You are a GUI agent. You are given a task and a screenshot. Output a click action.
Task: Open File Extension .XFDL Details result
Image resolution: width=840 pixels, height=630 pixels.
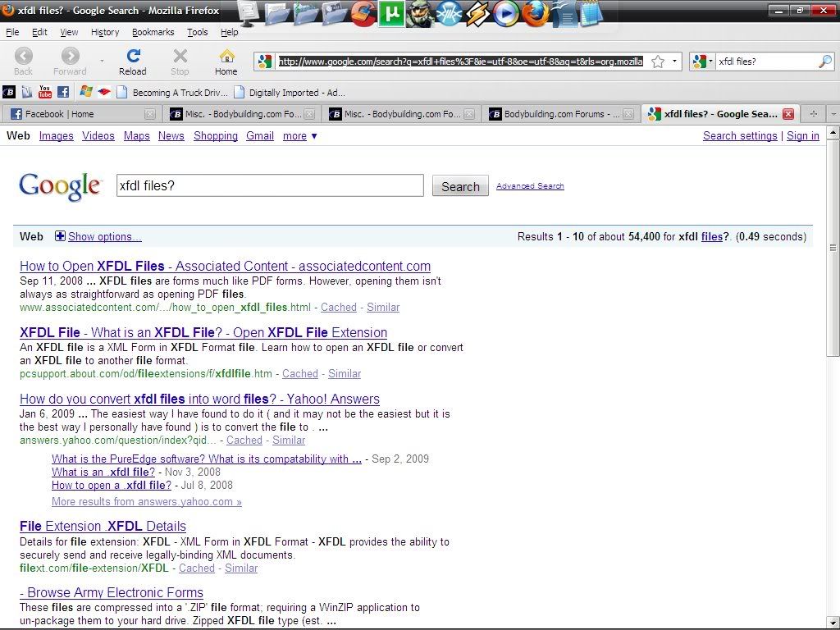103,526
